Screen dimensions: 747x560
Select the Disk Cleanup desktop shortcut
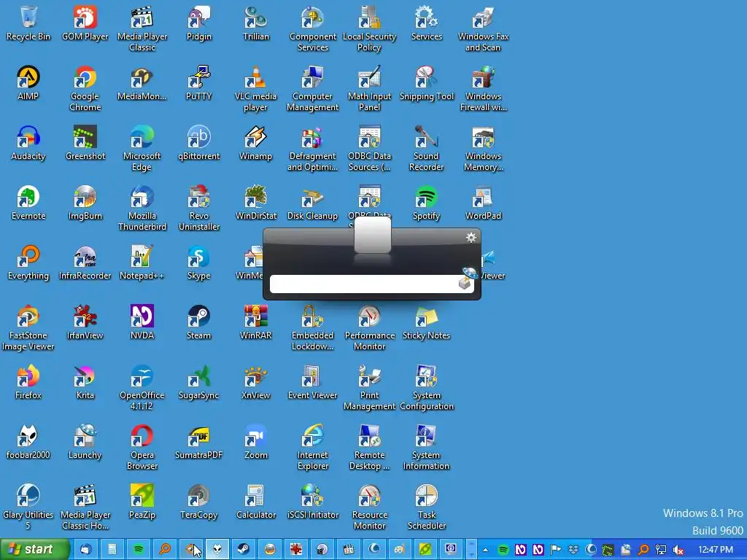pyautogui.click(x=312, y=203)
